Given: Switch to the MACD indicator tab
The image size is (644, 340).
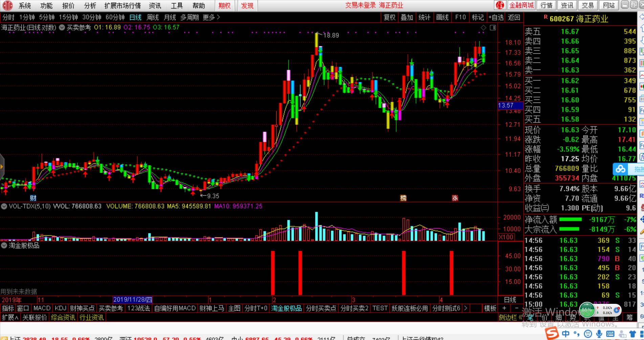Looking at the screenshot, I should pyautogui.click(x=42, y=308).
